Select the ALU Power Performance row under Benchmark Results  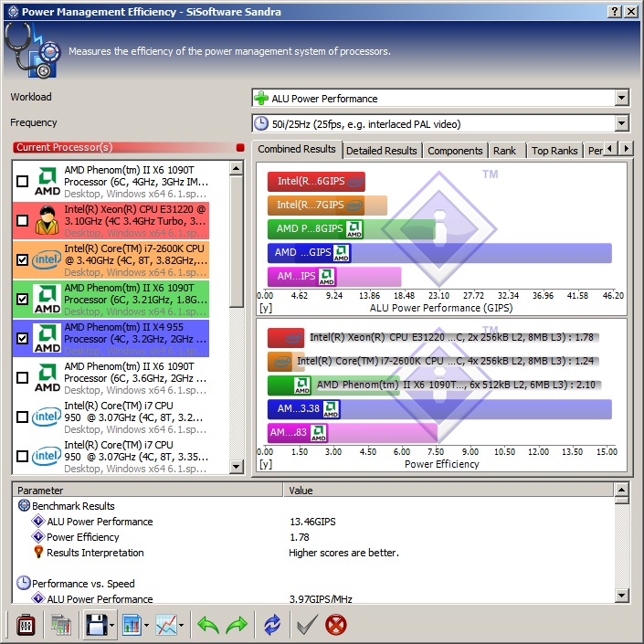[x=100, y=522]
